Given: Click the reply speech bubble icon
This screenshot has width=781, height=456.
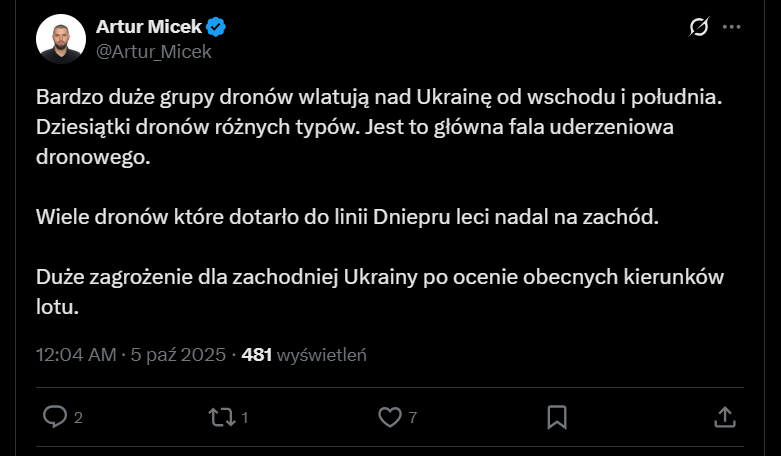Looking at the screenshot, I should 55,416.
